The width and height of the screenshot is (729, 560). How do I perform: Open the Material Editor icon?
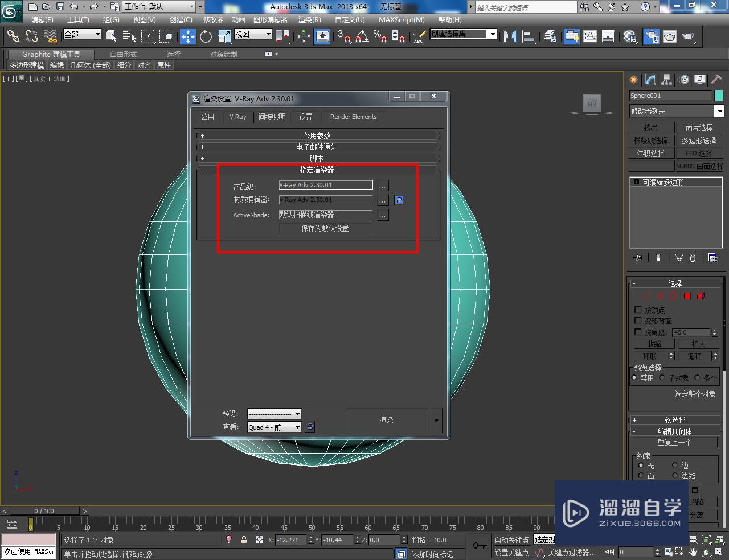629,36
